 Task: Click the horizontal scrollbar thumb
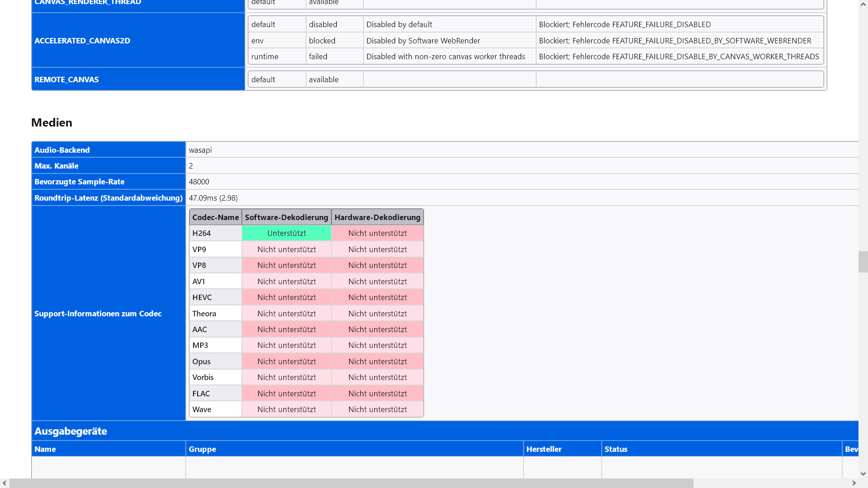tap(351, 483)
